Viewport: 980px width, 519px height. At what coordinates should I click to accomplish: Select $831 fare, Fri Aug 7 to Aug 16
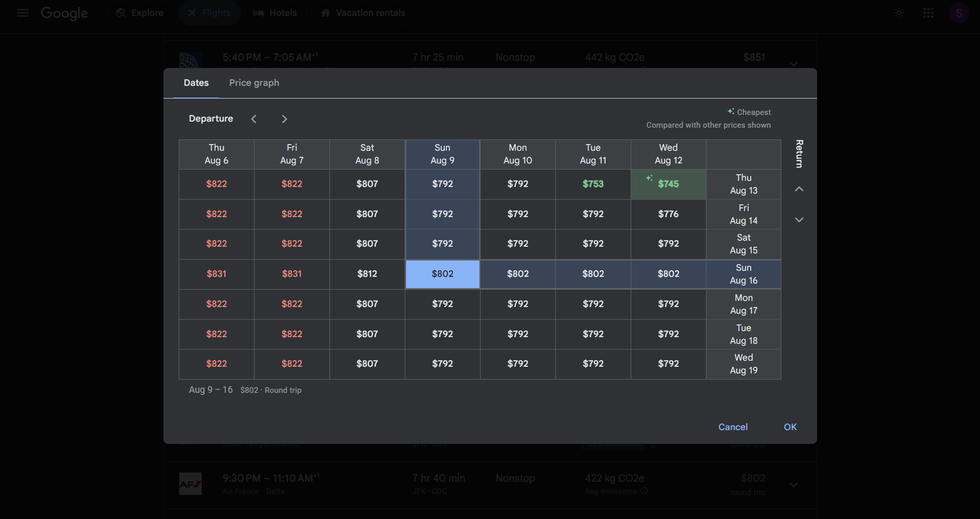click(292, 274)
